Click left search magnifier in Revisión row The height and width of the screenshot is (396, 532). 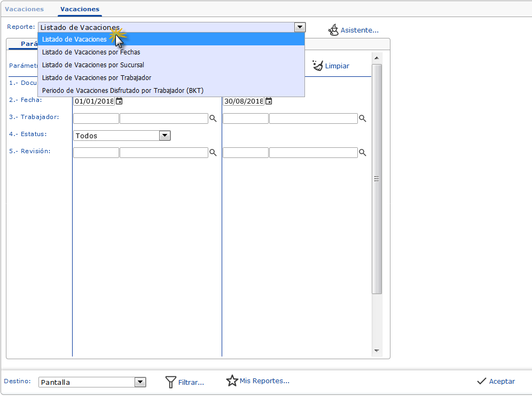pos(213,153)
